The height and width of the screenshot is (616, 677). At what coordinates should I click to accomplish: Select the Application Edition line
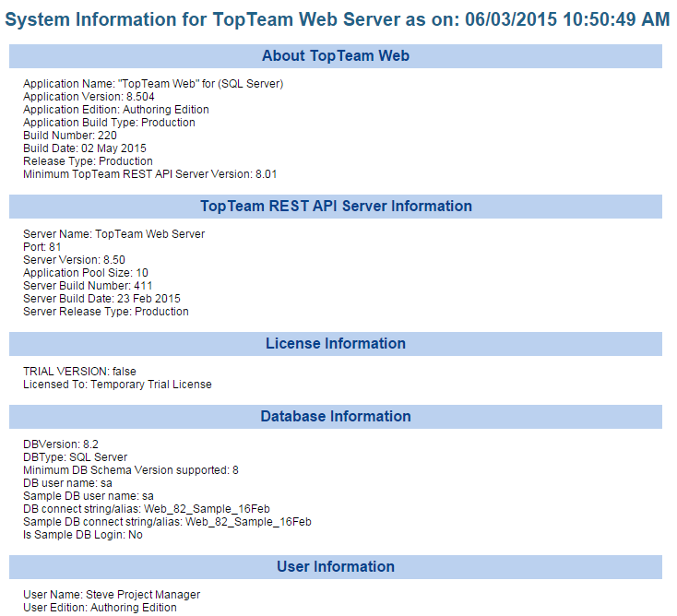[116, 110]
